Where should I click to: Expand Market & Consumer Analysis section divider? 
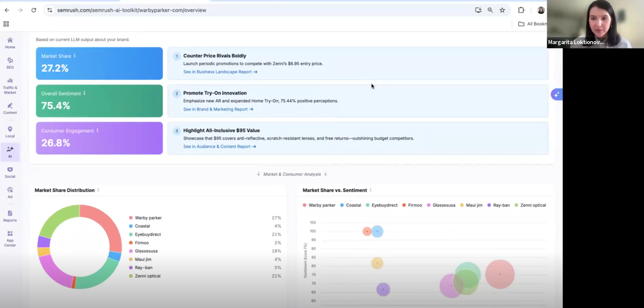click(292, 174)
